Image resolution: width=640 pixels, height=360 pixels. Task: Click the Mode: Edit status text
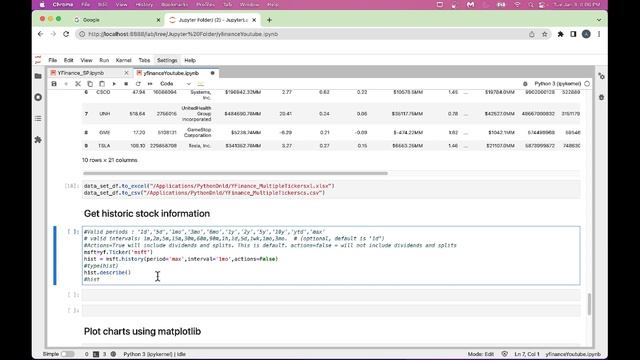[480, 354]
